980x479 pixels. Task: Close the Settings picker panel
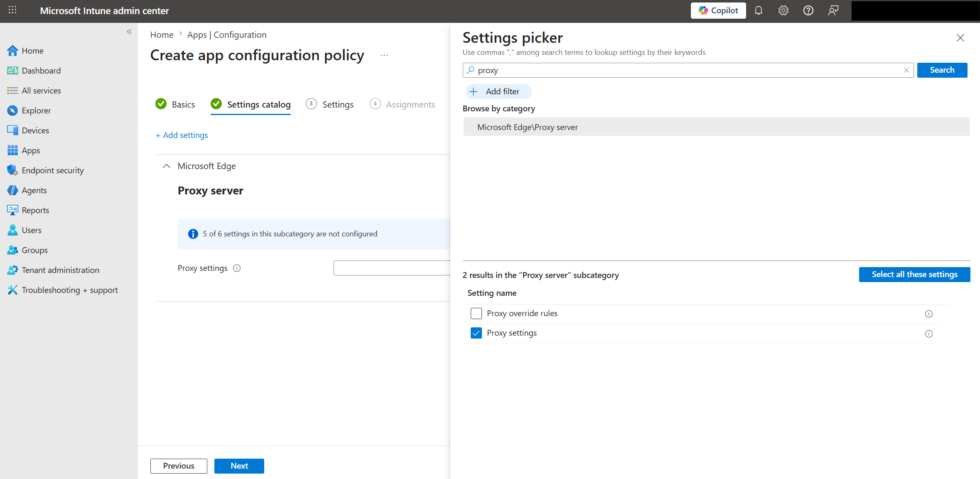[960, 38]
